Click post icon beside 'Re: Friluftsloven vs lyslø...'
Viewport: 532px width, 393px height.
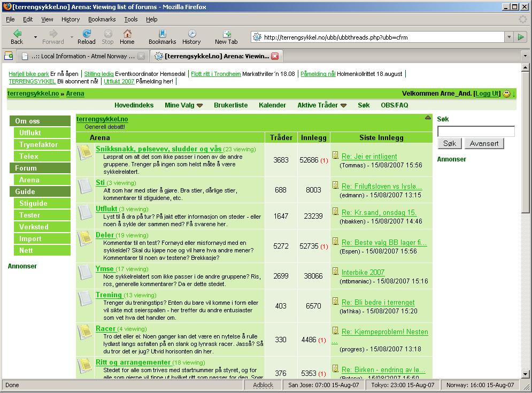click(x=336, y=186)
